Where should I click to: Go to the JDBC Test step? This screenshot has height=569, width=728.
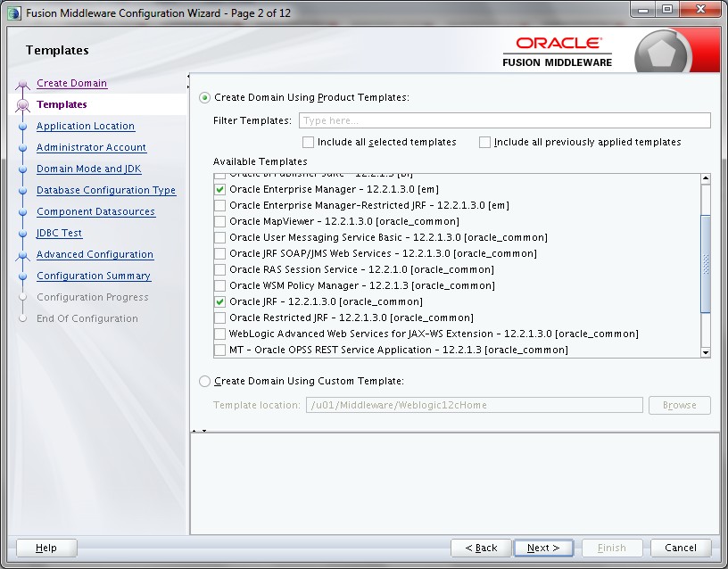click(x=60, y=233)
